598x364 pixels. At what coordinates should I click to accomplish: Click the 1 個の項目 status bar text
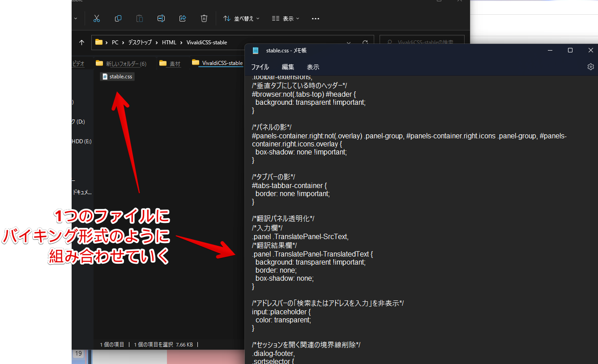point(112,345)
